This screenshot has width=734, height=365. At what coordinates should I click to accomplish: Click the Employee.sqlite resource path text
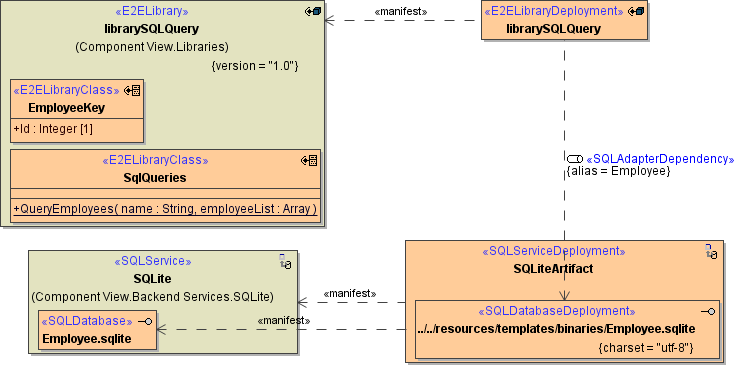(556, 329)
